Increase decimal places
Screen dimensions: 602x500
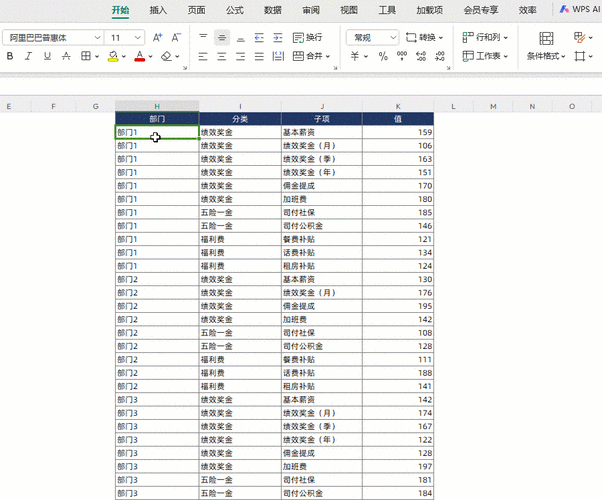[x=421, y=56]
